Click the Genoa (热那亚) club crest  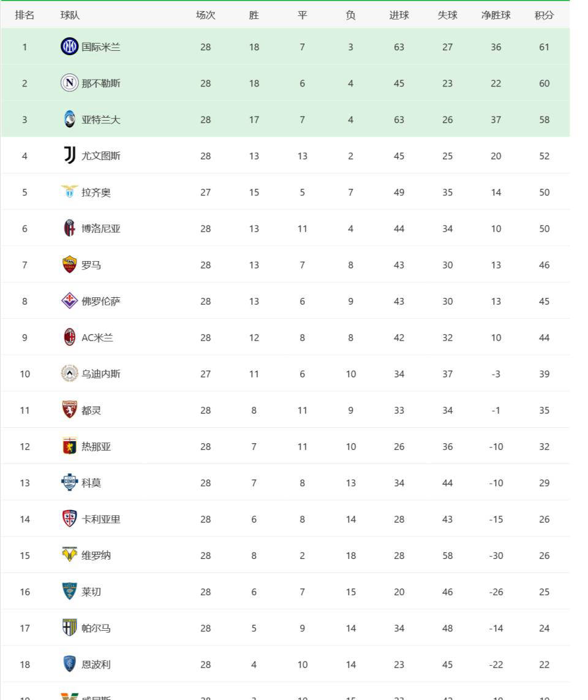(x=69, y=446)
